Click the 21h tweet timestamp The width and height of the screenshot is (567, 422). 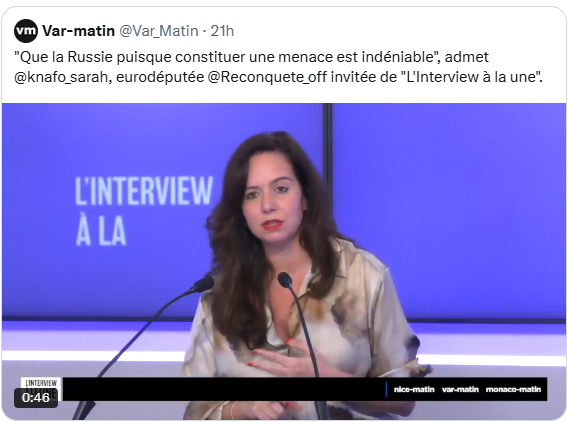[222, 31]
